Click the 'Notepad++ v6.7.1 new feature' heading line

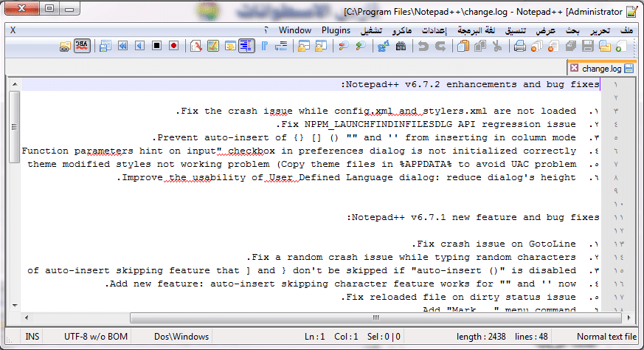473,217
